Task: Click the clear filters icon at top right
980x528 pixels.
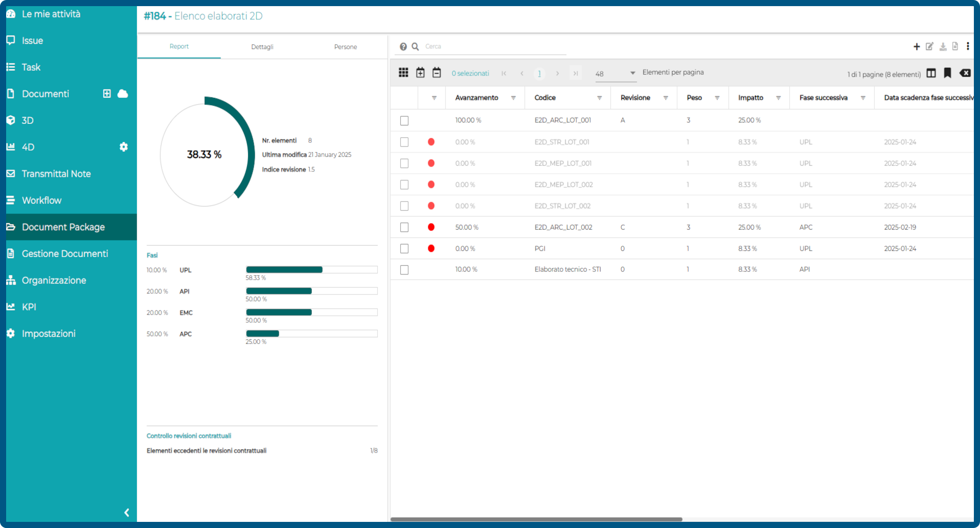Action: pyautogui.click(x=966, y=73)
